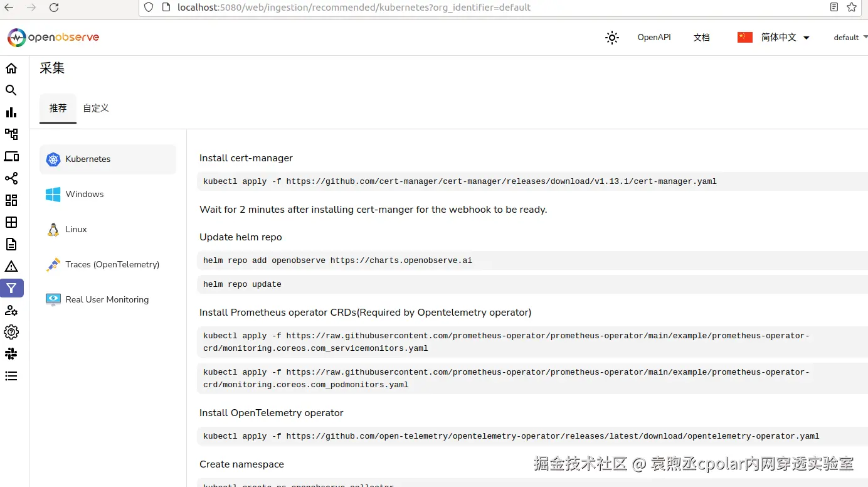Open the Settings gear icon in sidebar

(x=11, y=332)
